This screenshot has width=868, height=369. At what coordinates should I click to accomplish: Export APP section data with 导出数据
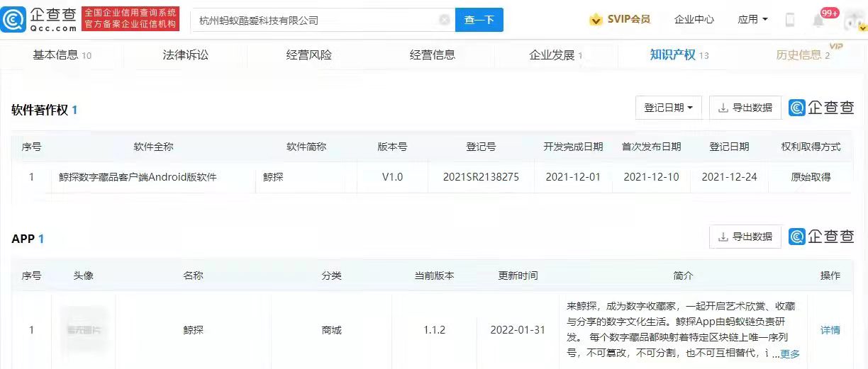(x=745, y=237)
